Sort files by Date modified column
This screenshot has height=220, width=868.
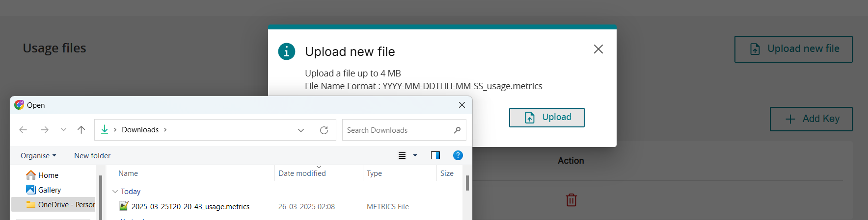pos(302,173)
